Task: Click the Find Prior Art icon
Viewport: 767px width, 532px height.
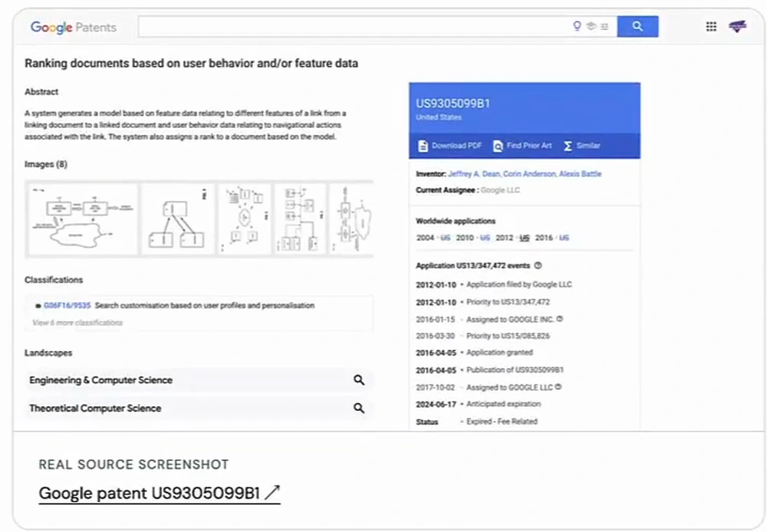Action: click(x=498, y=146)
